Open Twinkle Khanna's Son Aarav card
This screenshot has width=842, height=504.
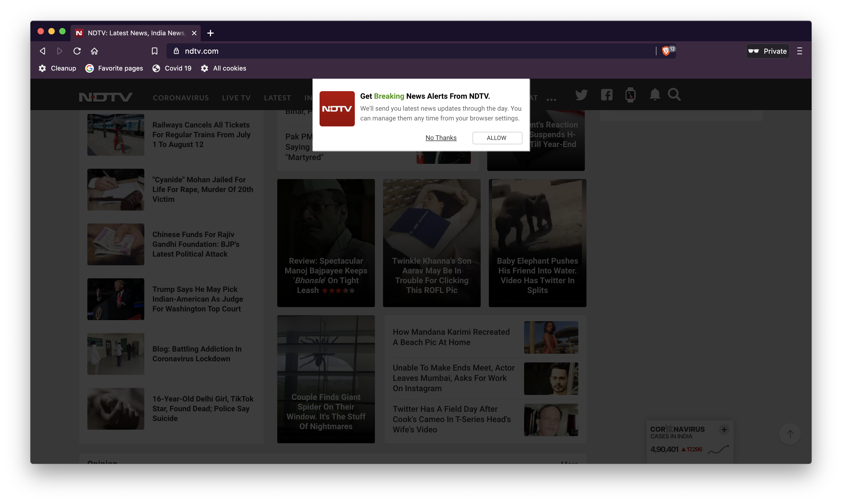432,243
